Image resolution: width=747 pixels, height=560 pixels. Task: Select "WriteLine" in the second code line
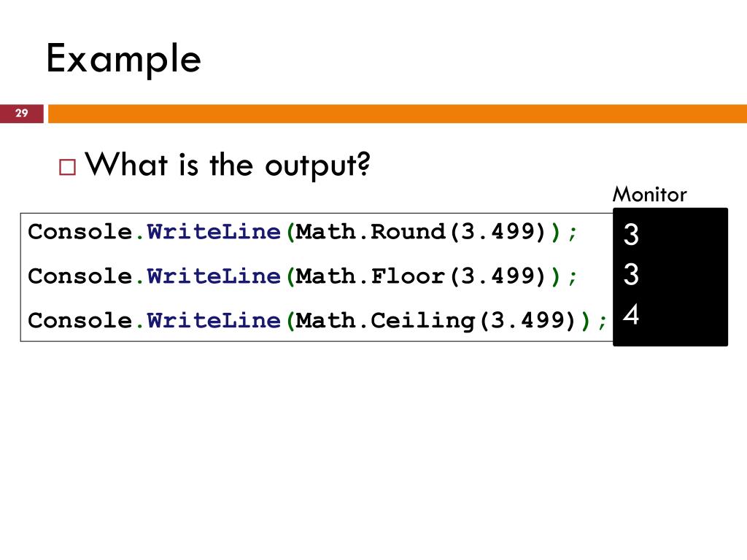[x=214, y=276]
